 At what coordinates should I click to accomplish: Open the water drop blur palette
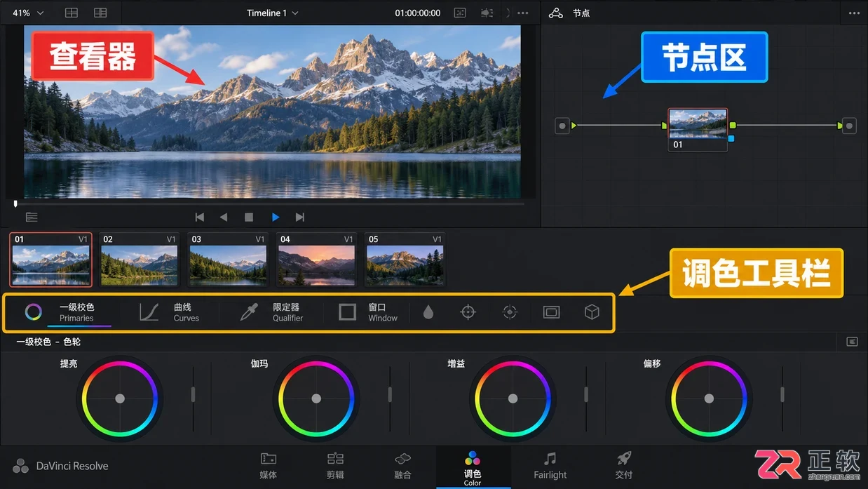428,312
